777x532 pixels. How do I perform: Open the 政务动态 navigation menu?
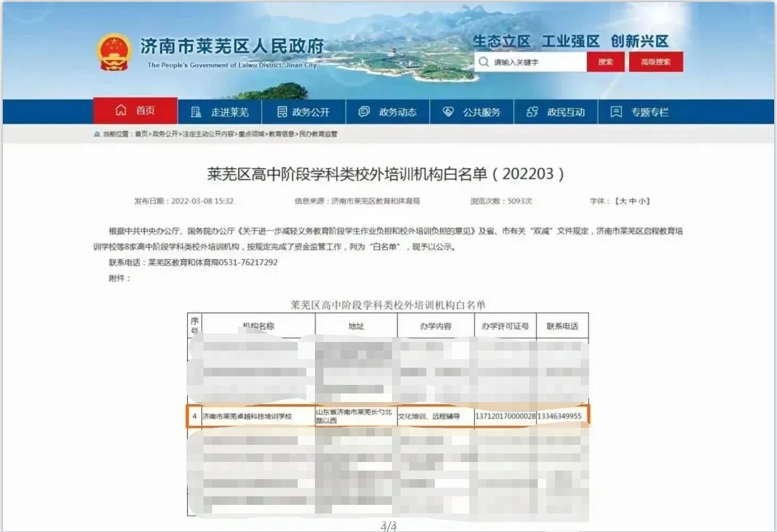(397, 112)
